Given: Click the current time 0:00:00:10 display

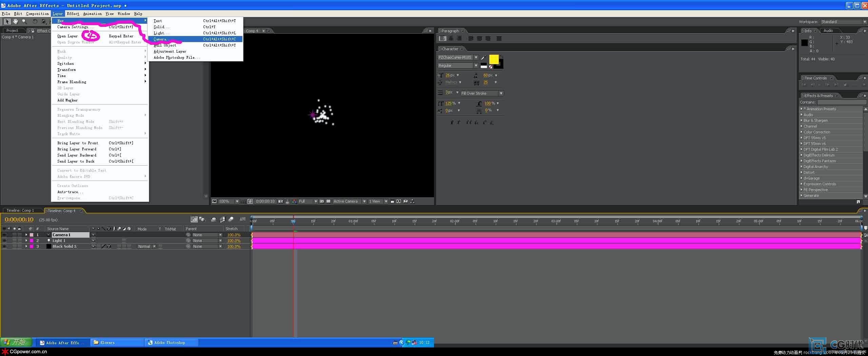Looking at the screenshot, I should click(19, 220).
